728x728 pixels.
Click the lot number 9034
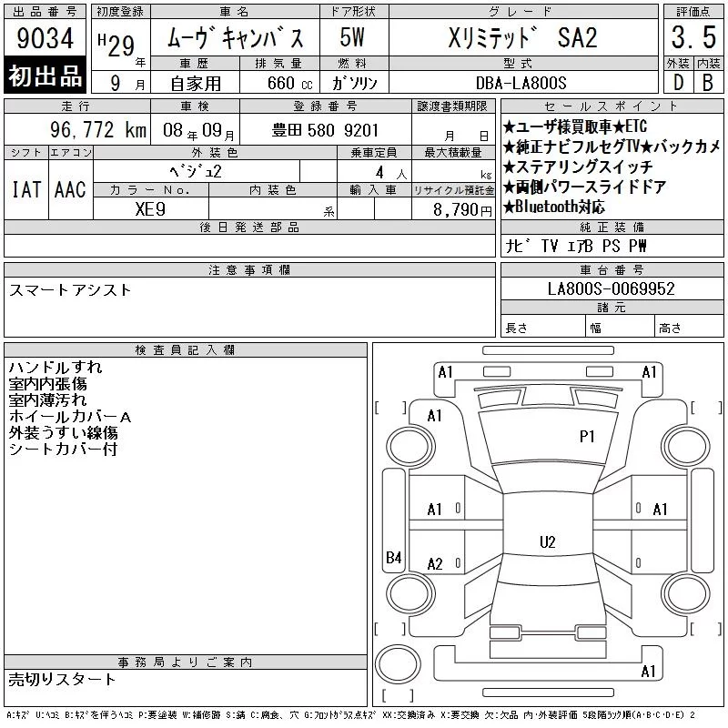(45, 37)
